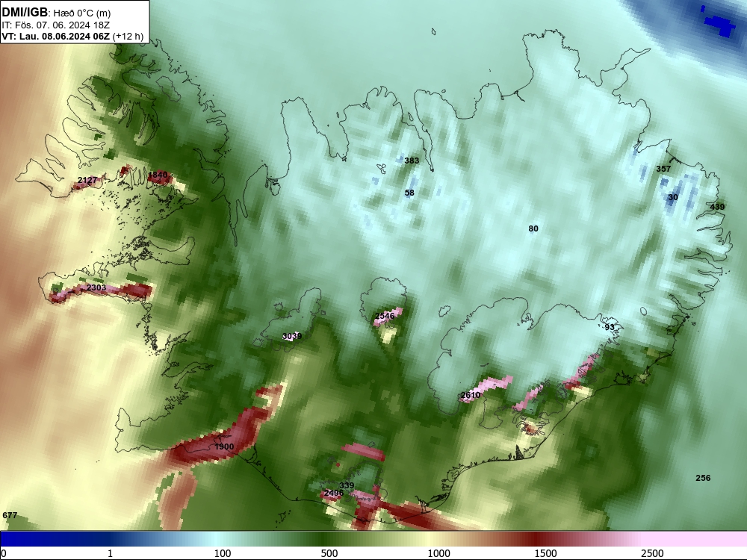
Task: Click the 2546 value label
Action: coord(385,316)
